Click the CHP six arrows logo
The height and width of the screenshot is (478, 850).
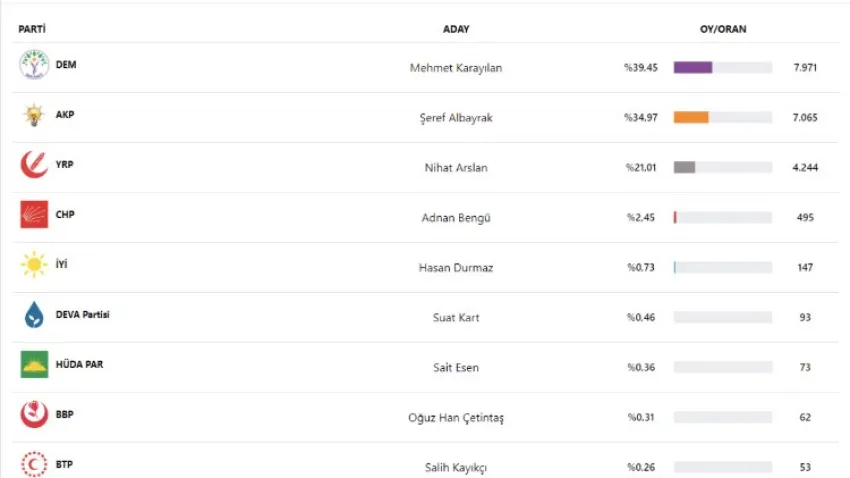point(34,215)
